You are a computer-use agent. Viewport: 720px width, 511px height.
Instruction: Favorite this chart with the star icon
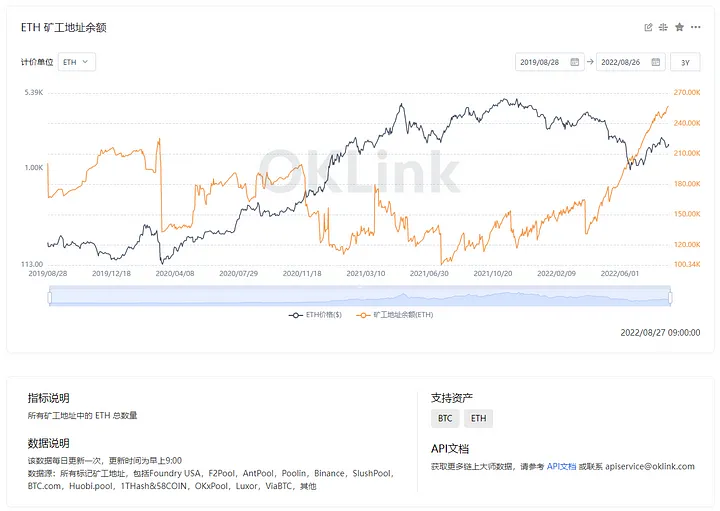679,27
